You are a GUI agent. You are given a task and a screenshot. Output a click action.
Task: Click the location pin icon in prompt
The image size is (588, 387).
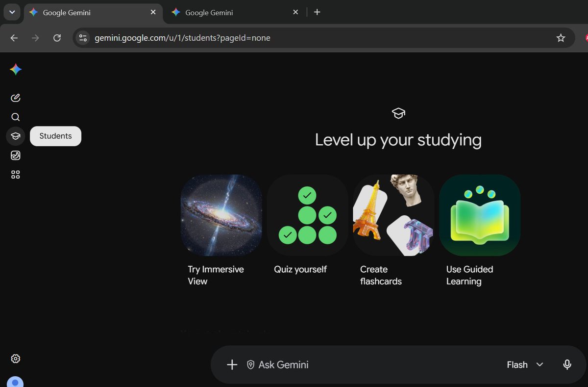pyautogui.click(x=250, y=365)
